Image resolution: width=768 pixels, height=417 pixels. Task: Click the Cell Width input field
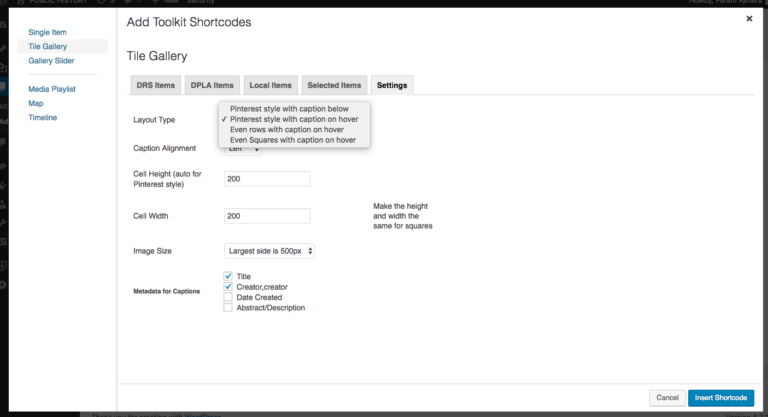point(267,216)
